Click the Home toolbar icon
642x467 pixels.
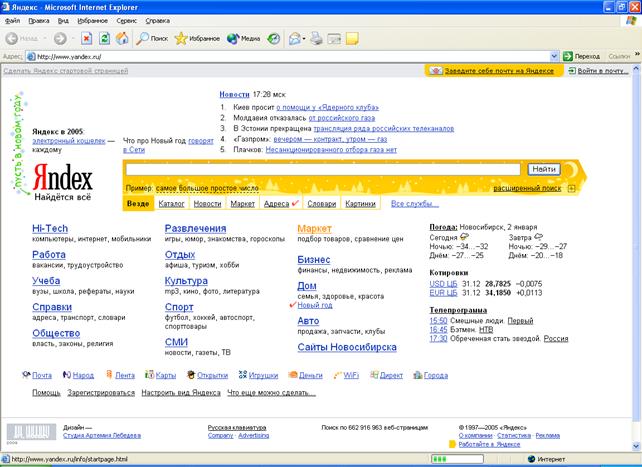tap(122, 39)
